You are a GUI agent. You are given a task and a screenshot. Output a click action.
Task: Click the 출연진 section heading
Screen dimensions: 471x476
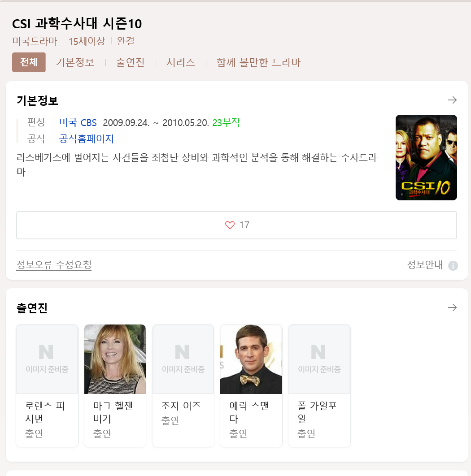32,308
